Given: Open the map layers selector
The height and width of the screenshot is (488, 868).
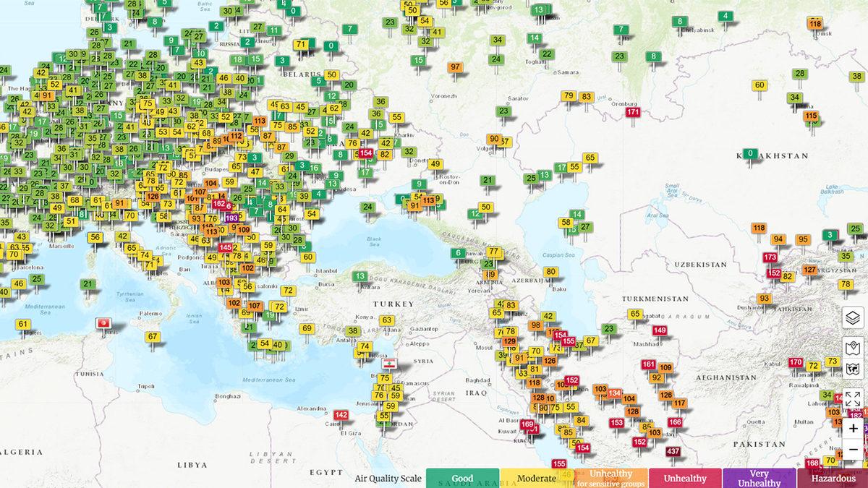Looking at the screenshot, I should click(853, 317).
